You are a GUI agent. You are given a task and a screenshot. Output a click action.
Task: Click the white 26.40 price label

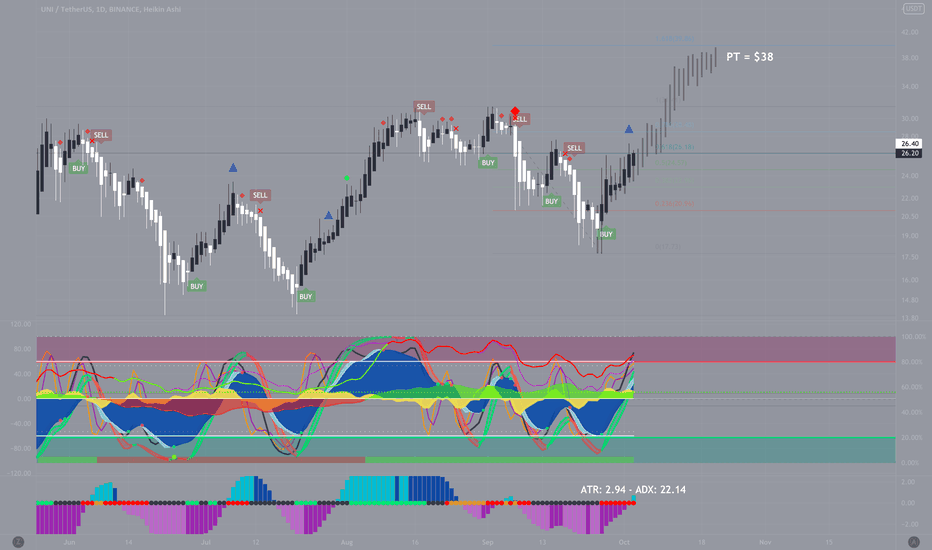click(909, 143)
